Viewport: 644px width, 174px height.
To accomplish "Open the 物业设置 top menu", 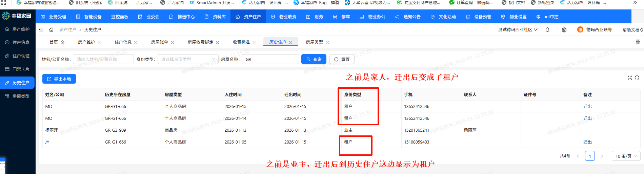I will (x=514, y=17).
